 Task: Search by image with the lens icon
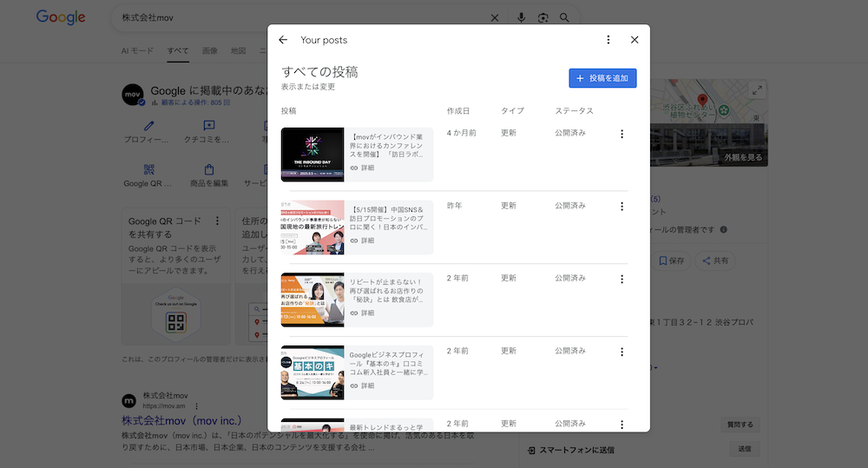543,17
